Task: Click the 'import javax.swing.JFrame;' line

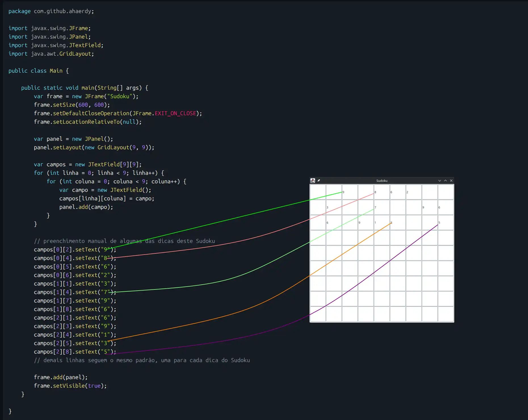Action: pyautogui.click(x=50, y=28)
